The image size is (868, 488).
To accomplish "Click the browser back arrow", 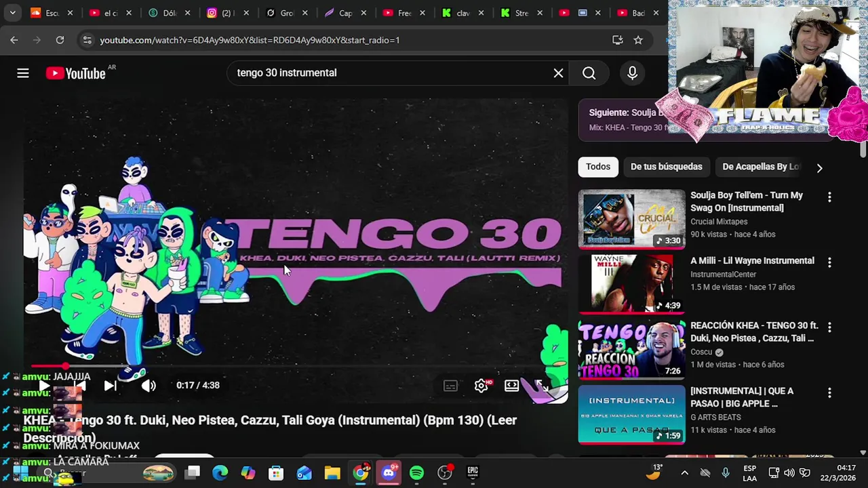I will [14, 40].
